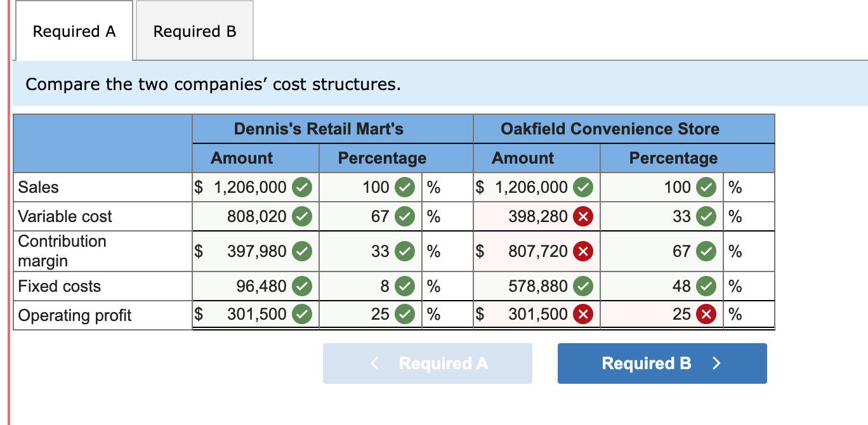This screenshot has width=868, height=425.
Task: Click the greyed Required A back button
Action: (428, 363)
